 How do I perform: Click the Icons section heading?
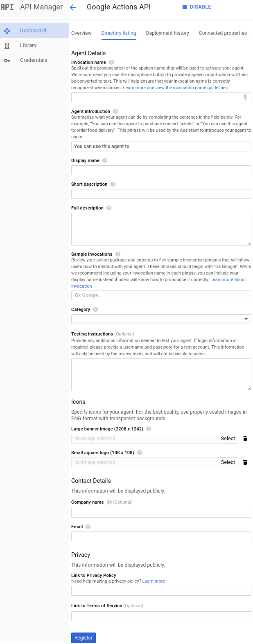tap(78, 402)
